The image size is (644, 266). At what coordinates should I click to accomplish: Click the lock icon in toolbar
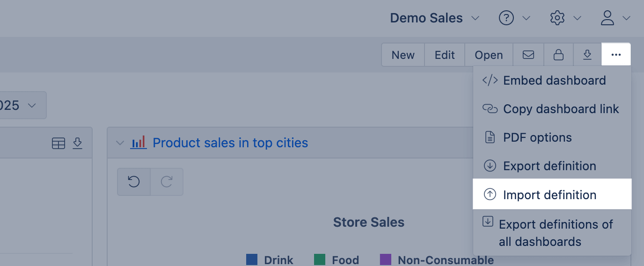tap(558, 55)
